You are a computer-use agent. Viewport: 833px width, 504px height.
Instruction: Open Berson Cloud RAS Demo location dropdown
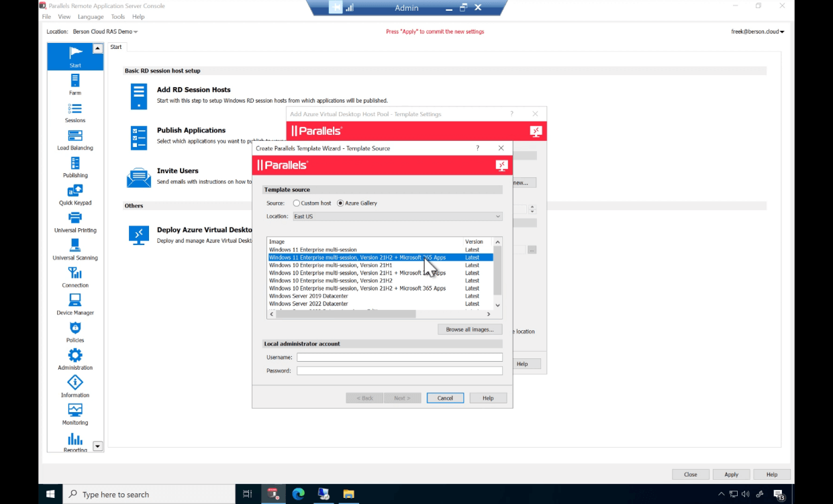coord(105,32)
